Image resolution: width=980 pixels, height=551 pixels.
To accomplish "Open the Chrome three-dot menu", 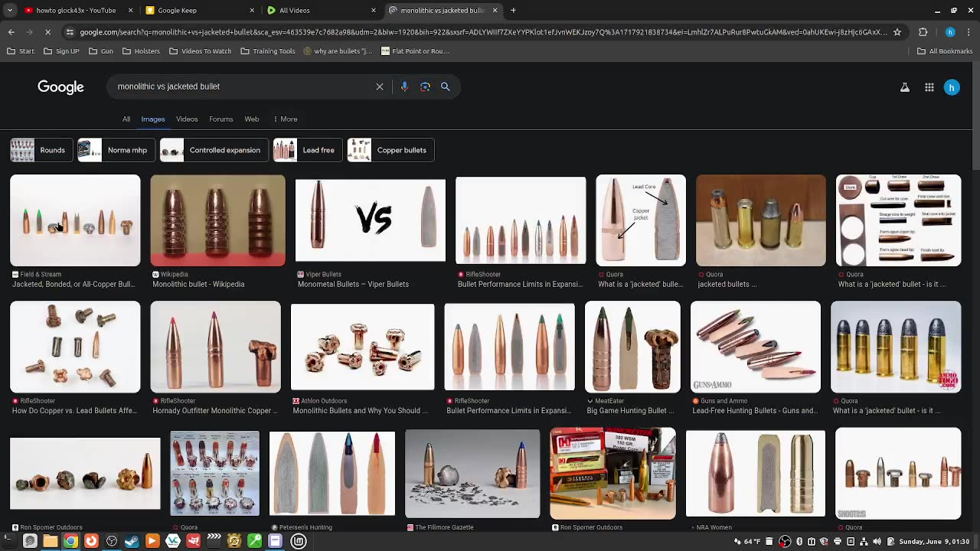I will tap(969, 32).
